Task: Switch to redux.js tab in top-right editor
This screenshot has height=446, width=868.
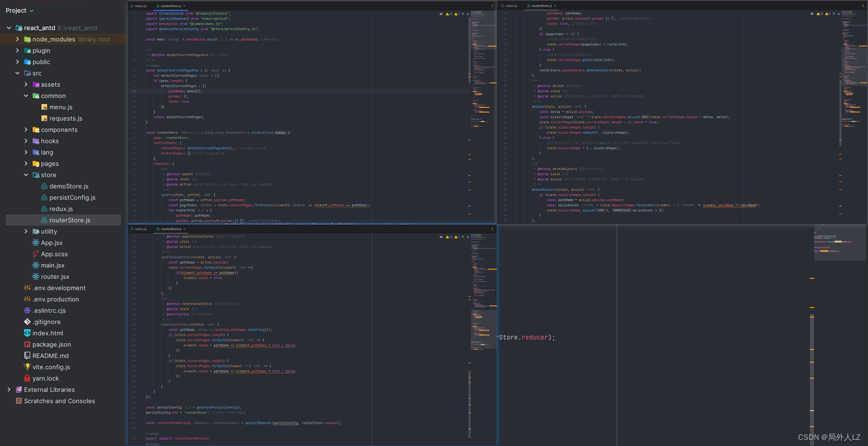Action: (x=510, y=6)
